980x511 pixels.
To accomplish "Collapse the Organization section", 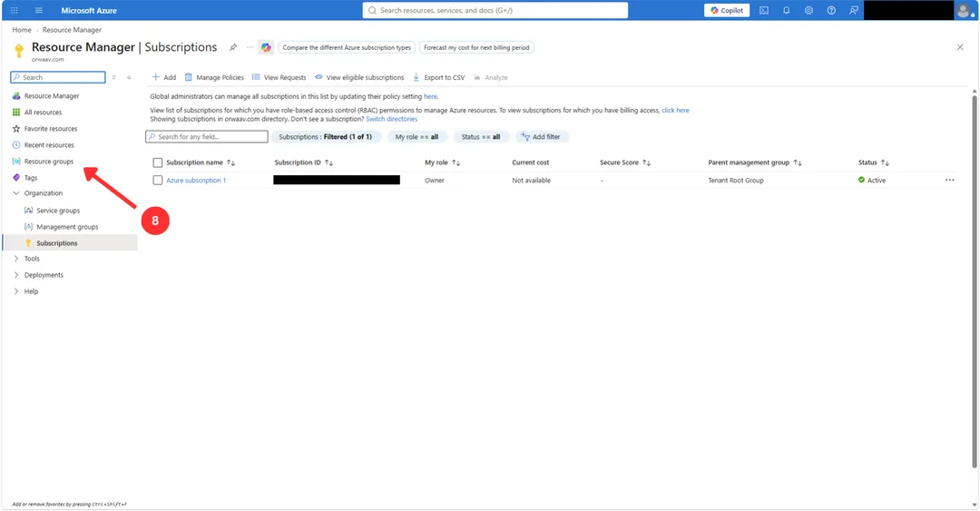I will click(x=16, y=193).
